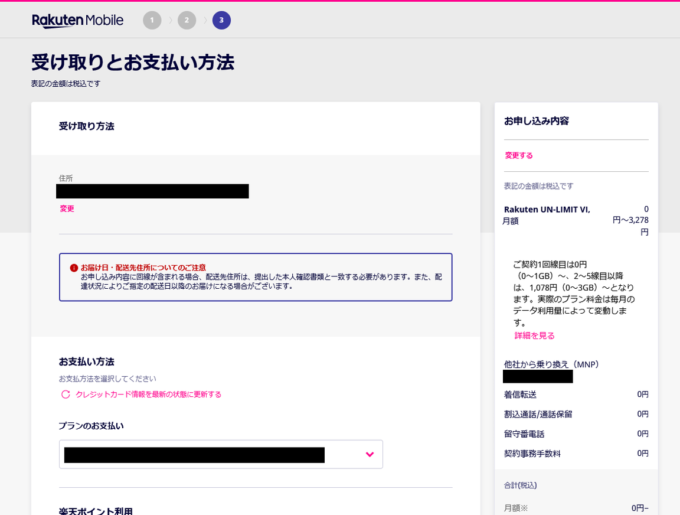The image size is (680, 515).
Task: Click the 割込通話/通話保留 row label
Action: coord(538,414)
